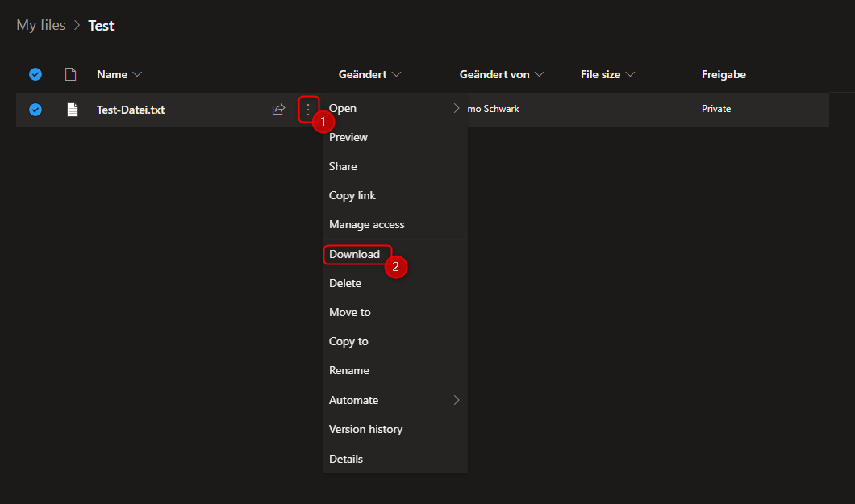Viewport: 855px width, 504px height.
Task: Open the Test-Datei.txt file name link
Action: coord(131,110)
